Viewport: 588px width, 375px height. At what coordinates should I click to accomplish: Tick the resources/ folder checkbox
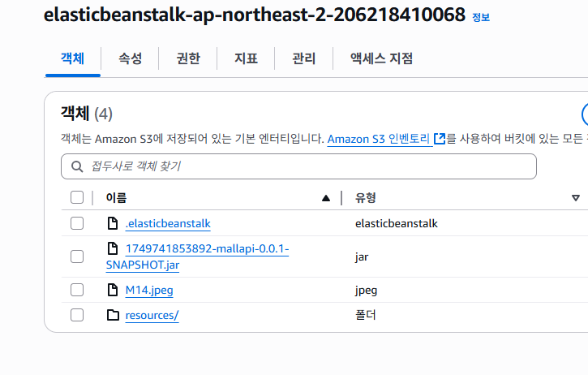pyautogui.click(x=77, y=315)
